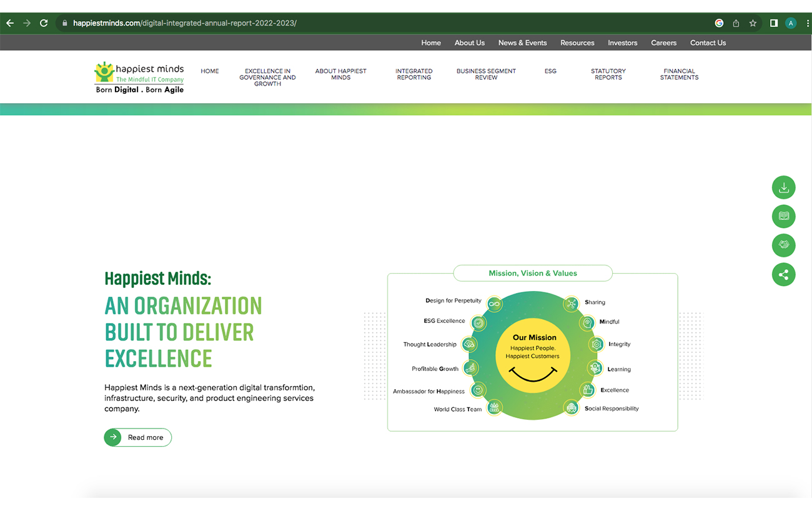
Task: Click the Mission, Vision & Values diagram image
Action: (x=533, y=348)
